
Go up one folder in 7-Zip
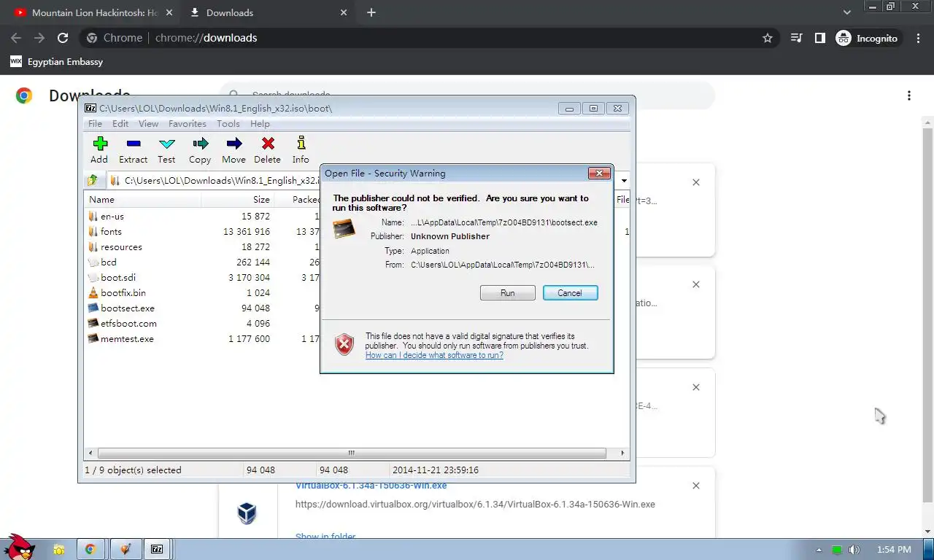coord(92,180)
